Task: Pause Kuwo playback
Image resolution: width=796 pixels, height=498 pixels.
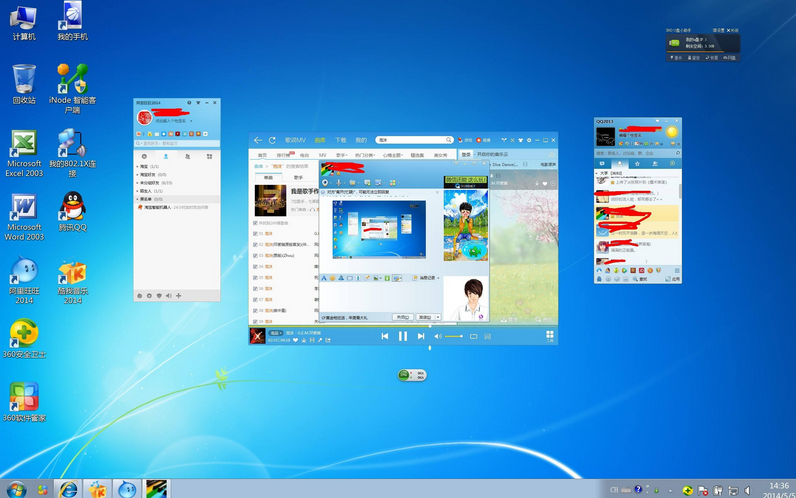Action: [x=403, y=336]
